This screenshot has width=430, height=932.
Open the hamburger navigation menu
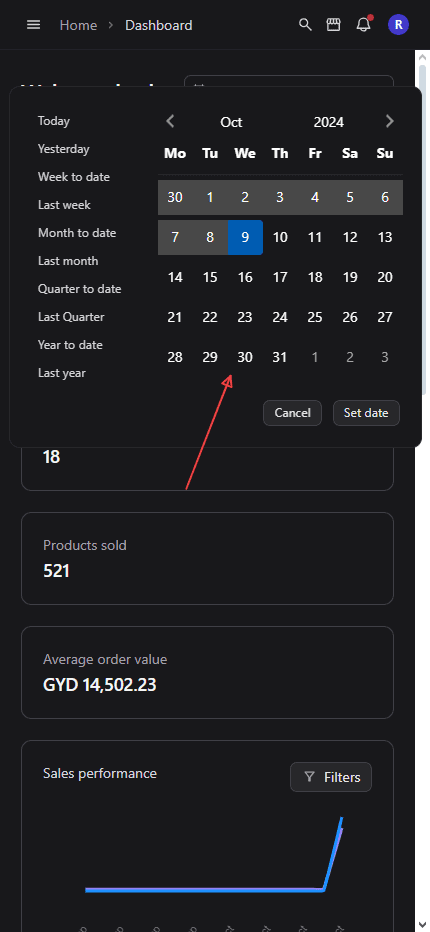[x=34, y=25]
